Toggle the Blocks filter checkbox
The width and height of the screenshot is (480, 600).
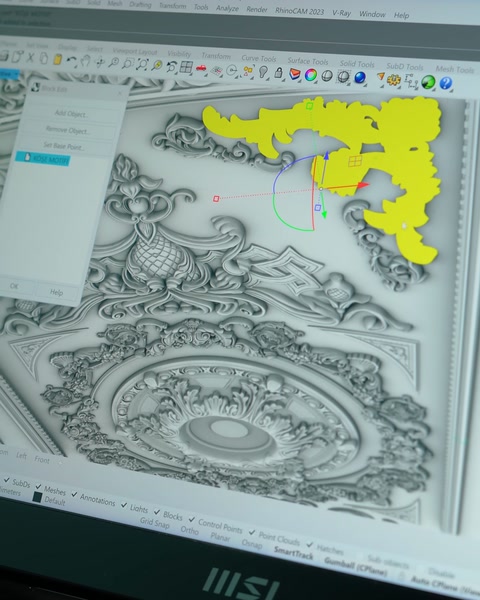pos(157,512)
